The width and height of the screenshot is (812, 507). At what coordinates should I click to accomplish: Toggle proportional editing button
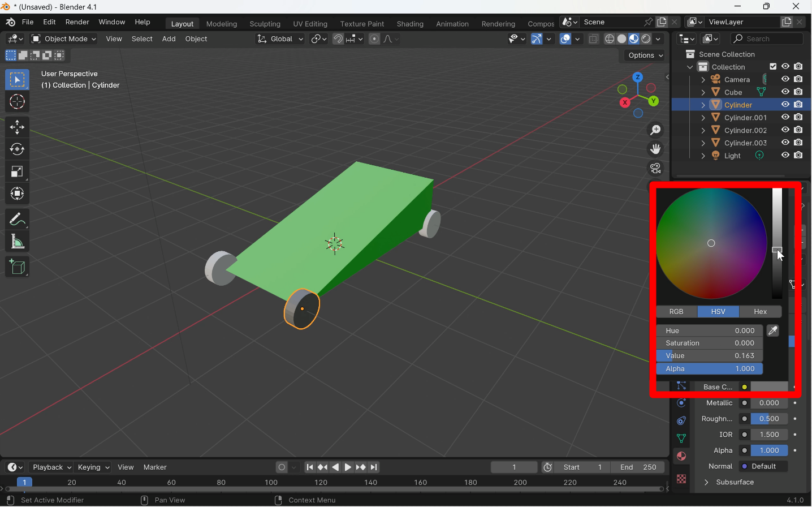374,39
